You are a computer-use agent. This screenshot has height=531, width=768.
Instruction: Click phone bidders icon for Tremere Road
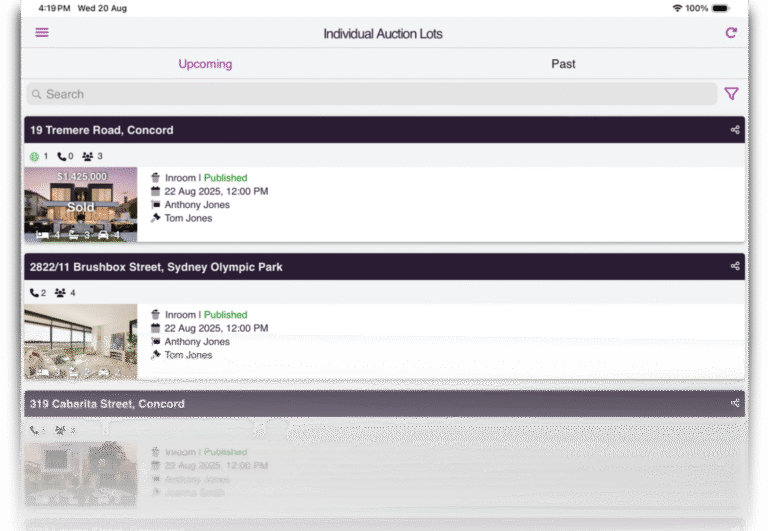(x=61, y=157)
